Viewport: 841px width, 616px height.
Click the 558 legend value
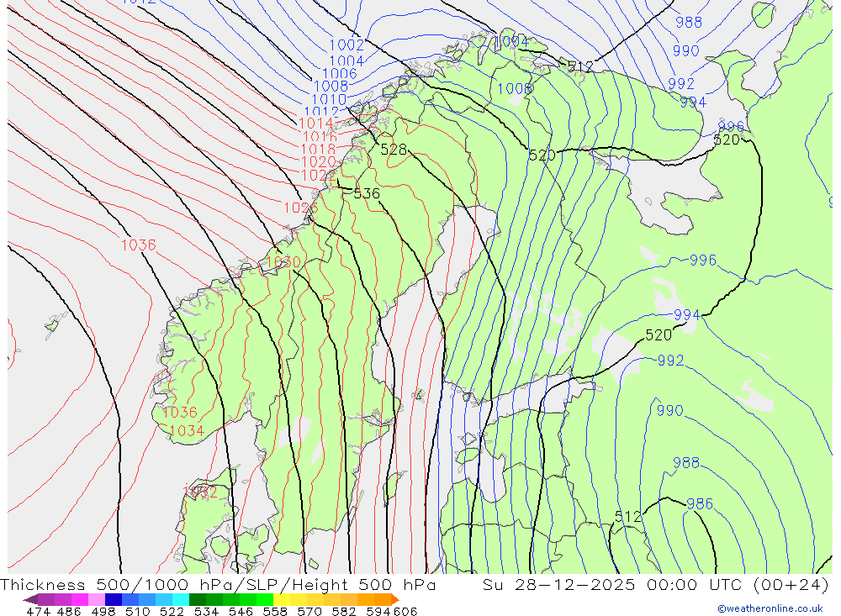click(275, 611)
